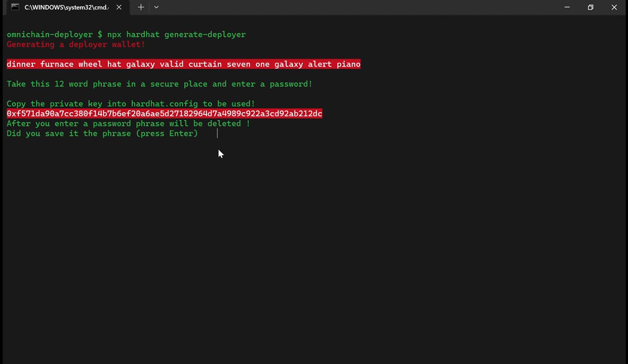This screenshot has width=628, height=364.
Task: Click 'Take this 12 word phrase' line
Action: 159,84
